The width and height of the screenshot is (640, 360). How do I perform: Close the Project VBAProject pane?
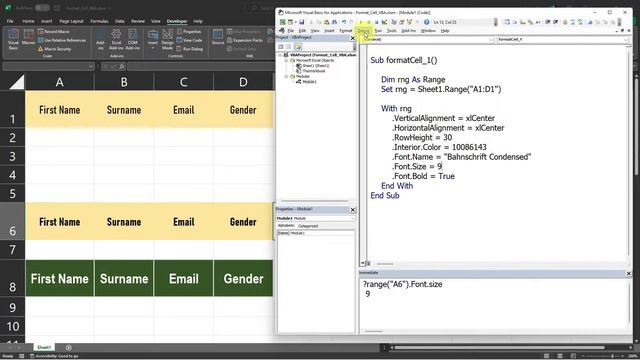[353, 38]
